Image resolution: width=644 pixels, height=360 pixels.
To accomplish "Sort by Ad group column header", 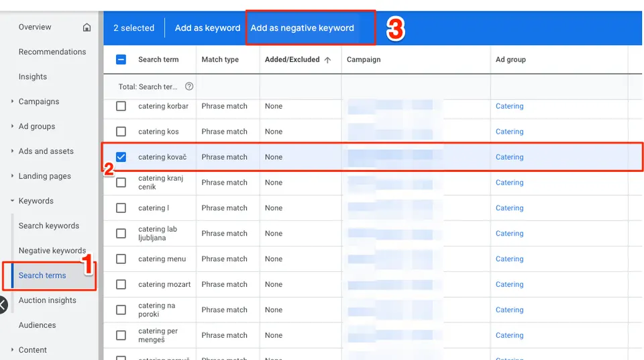I will (511, 60).
